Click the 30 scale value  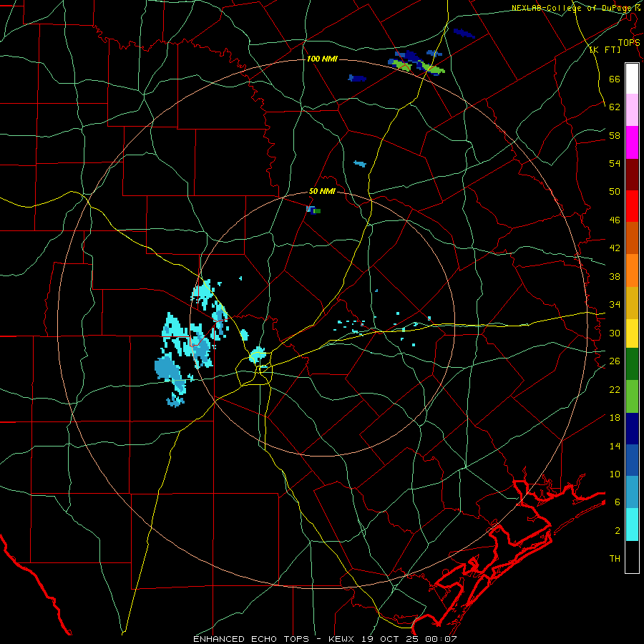click(615, 333)
